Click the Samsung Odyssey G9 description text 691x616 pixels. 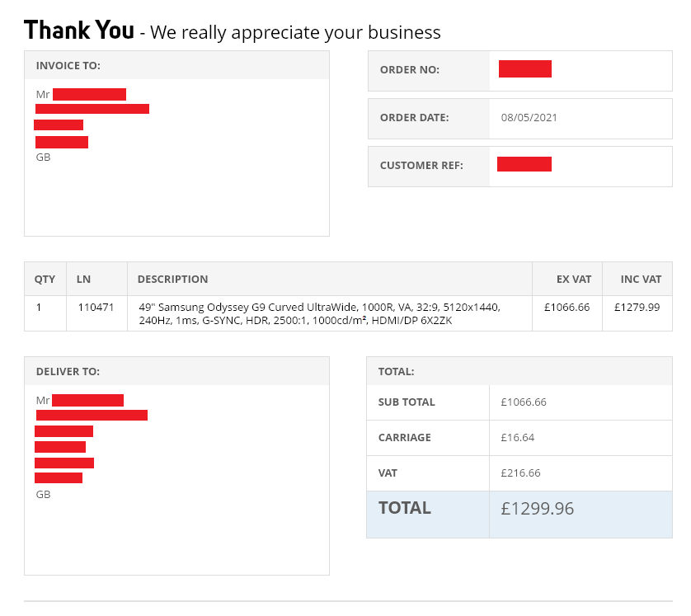[x=319, y=313]
